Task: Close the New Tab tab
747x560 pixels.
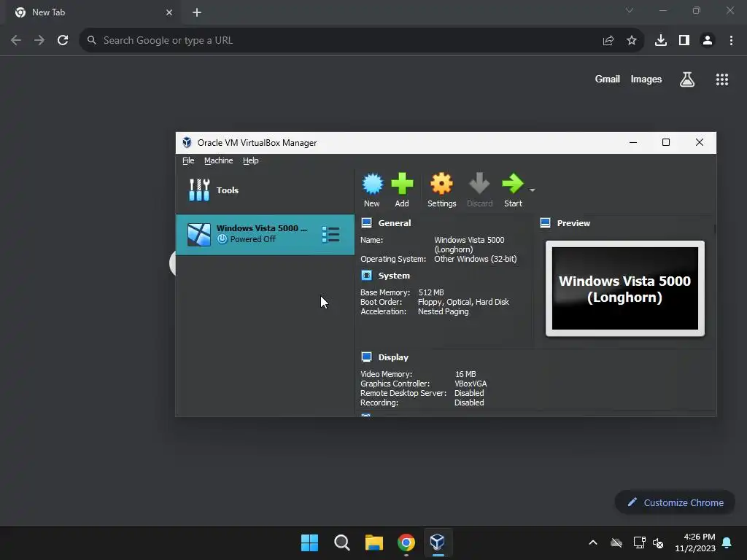Action: tap(169, 12)
